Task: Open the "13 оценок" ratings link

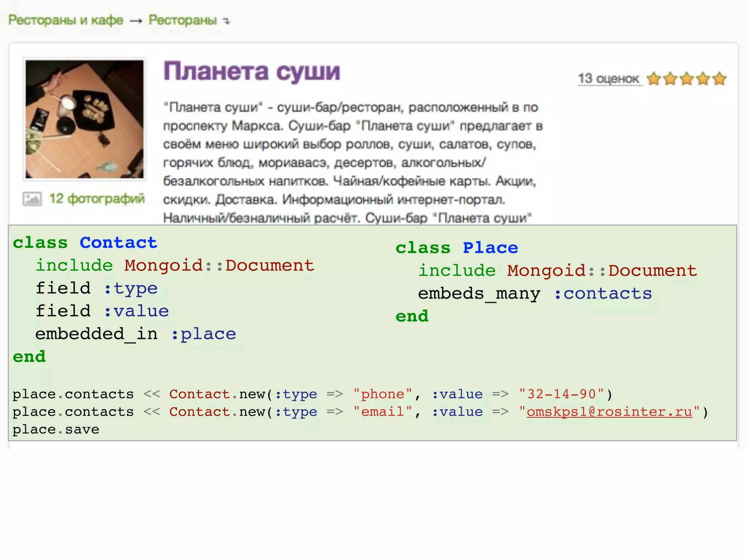Action: pyautogui.click(x=608, y=78)
